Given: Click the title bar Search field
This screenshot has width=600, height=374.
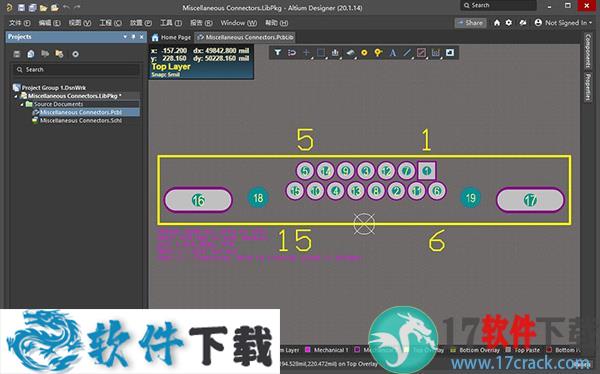Looking at the screenshot, I should (x=498, y=5).
